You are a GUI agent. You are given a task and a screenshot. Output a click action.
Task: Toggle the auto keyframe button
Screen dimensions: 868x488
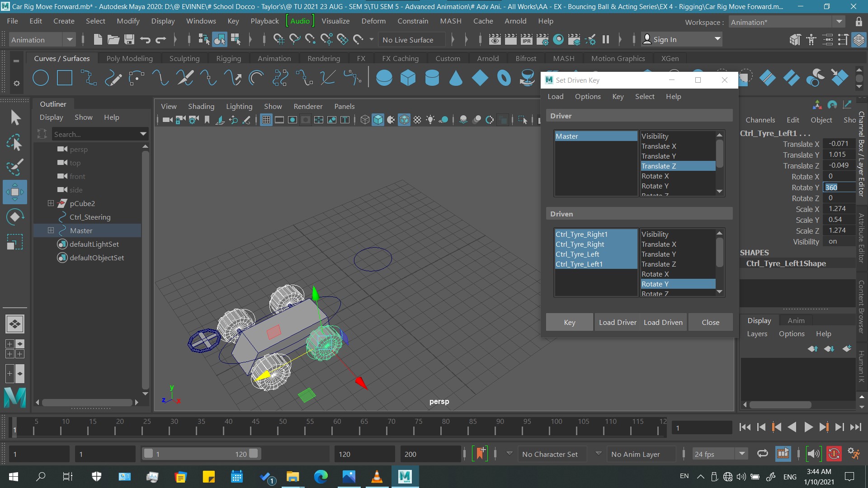pyautogui.click(x=834, y=454)
